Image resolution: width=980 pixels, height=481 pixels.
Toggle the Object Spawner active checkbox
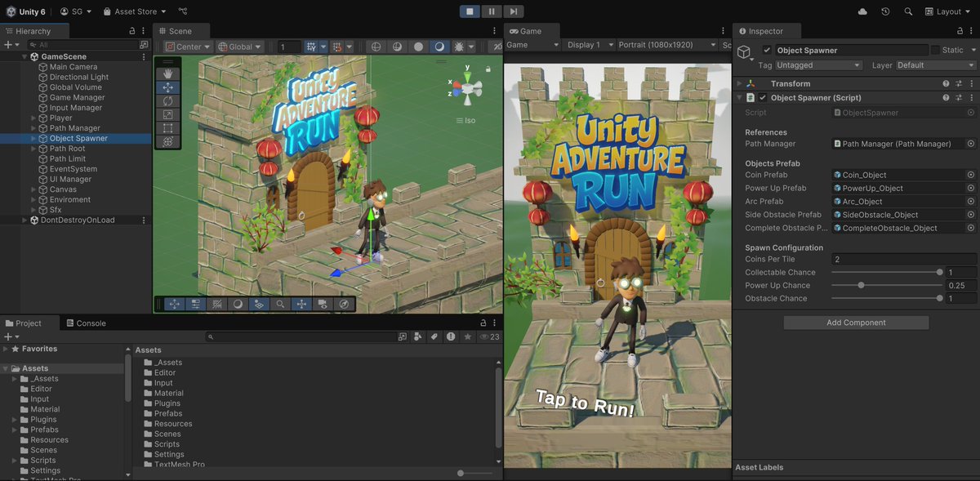(x=766, y=51)
